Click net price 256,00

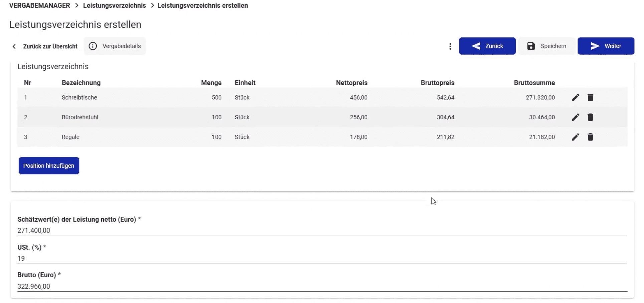(359, 117)
